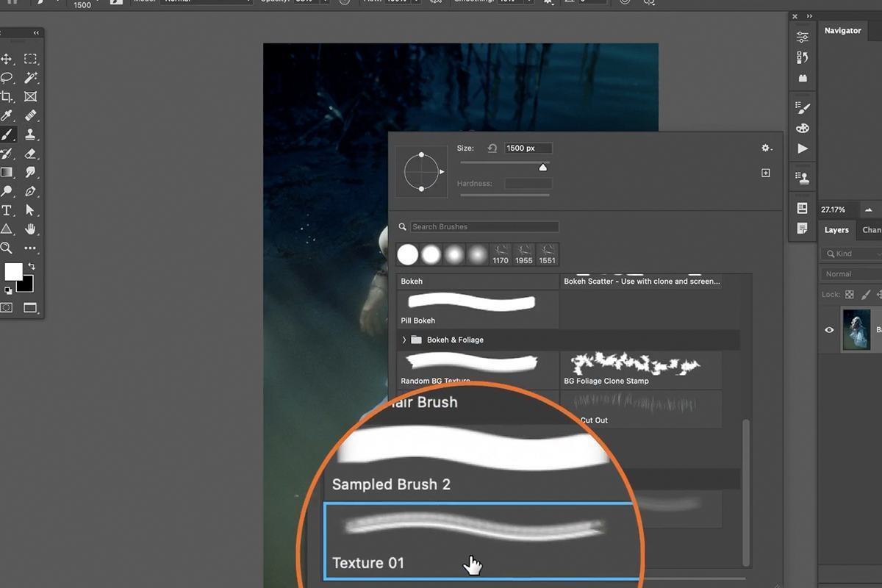Select the Hand tool
Image resolution: width=882 pixels, height=588 pixels.
pyautogui.click(x=30, y=229)
